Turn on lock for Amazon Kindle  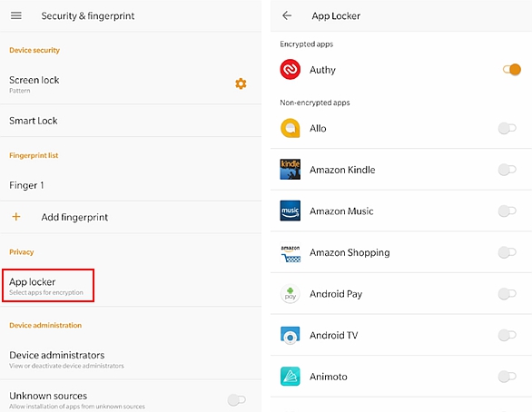(x=507, y=169)
